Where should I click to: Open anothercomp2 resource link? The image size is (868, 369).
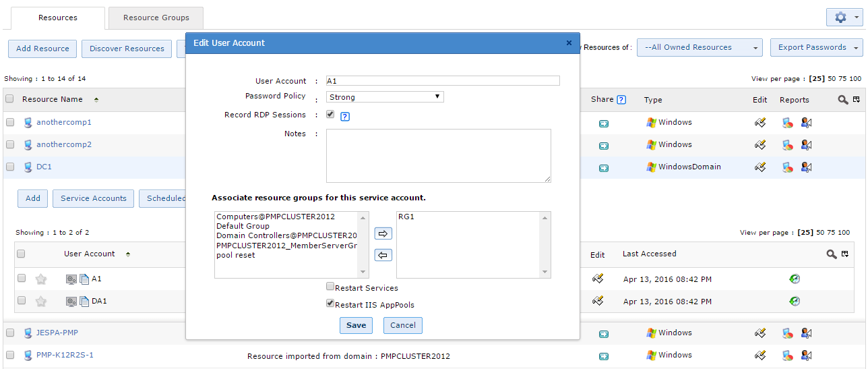point(64,144)
